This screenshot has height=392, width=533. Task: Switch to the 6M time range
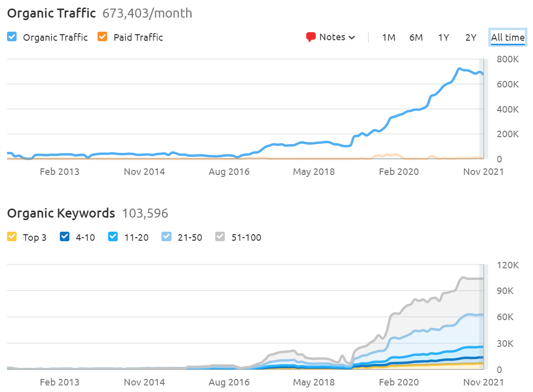pos(416,37)
